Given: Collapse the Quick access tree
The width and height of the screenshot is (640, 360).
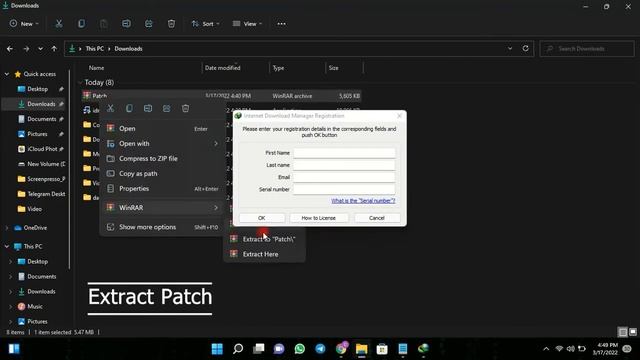Looking at the screenshot, I should click(7, 74).
